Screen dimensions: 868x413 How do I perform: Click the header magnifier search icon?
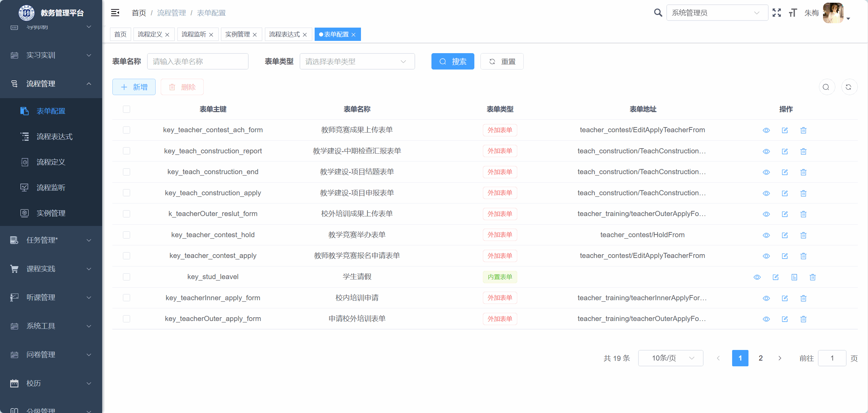point(658,13)
